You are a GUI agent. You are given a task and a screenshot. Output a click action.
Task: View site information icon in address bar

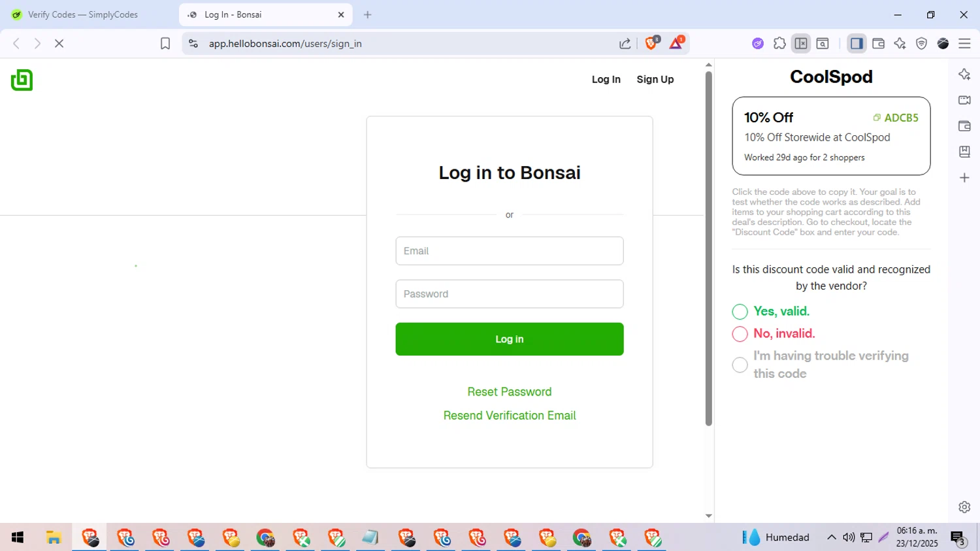pyautogui.click(x=193, y=44)
